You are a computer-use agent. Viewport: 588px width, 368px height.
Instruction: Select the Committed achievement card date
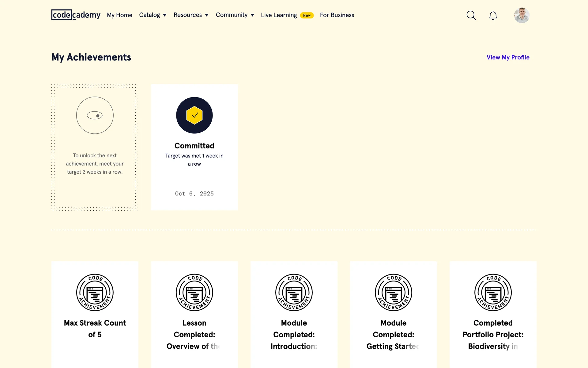coord(194,194)
